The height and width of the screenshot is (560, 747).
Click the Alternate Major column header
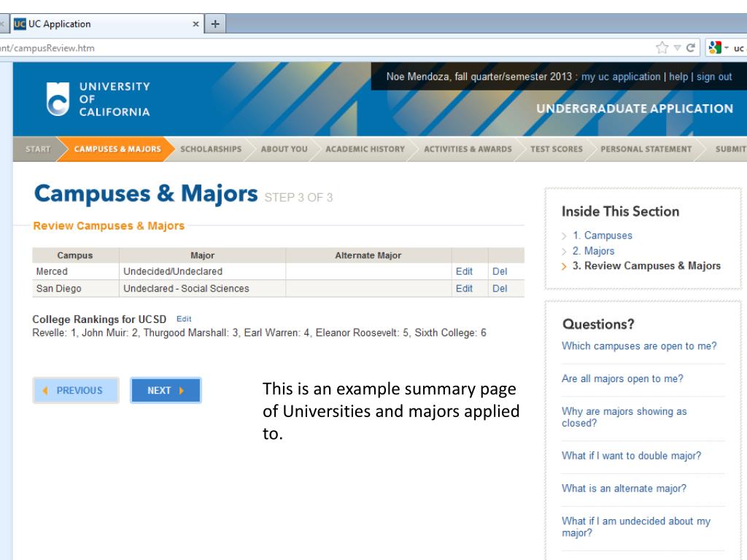(368, 255)
